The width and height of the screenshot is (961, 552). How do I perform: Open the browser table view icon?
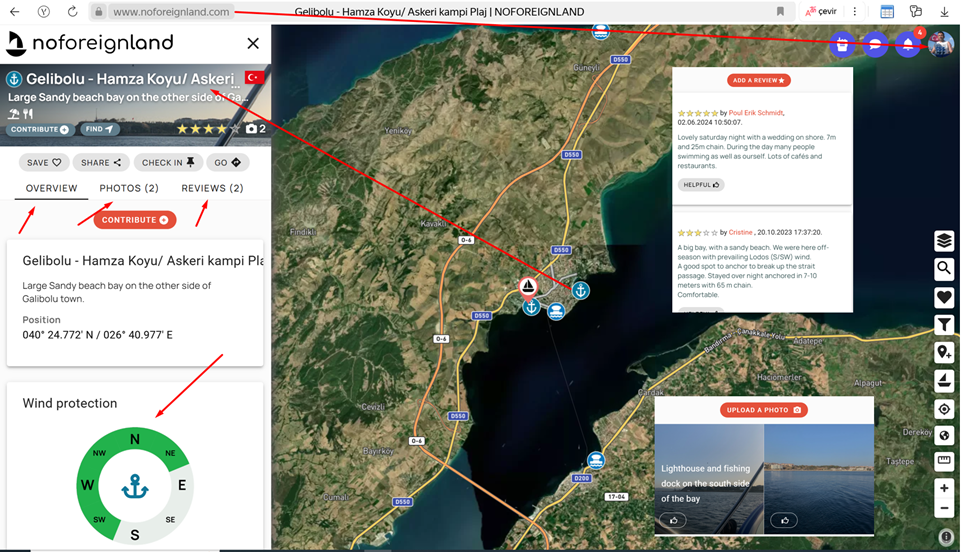[x=887, y=11]
